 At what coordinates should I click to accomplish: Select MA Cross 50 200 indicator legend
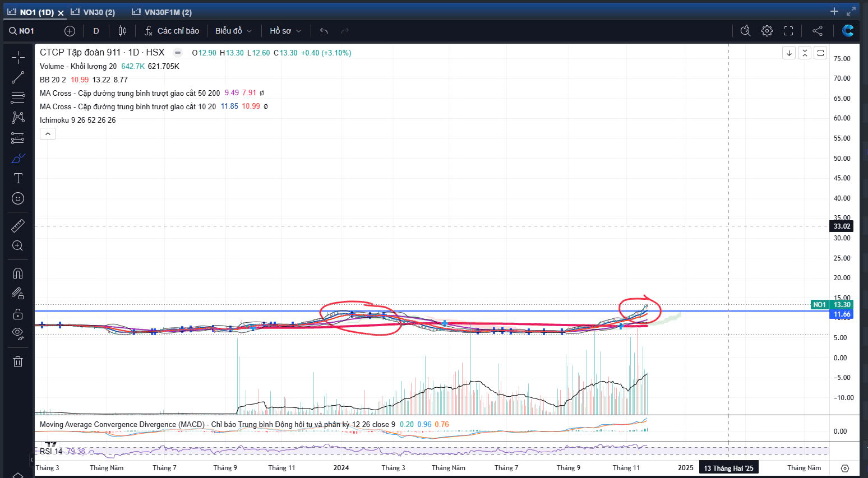coord(130,93)
